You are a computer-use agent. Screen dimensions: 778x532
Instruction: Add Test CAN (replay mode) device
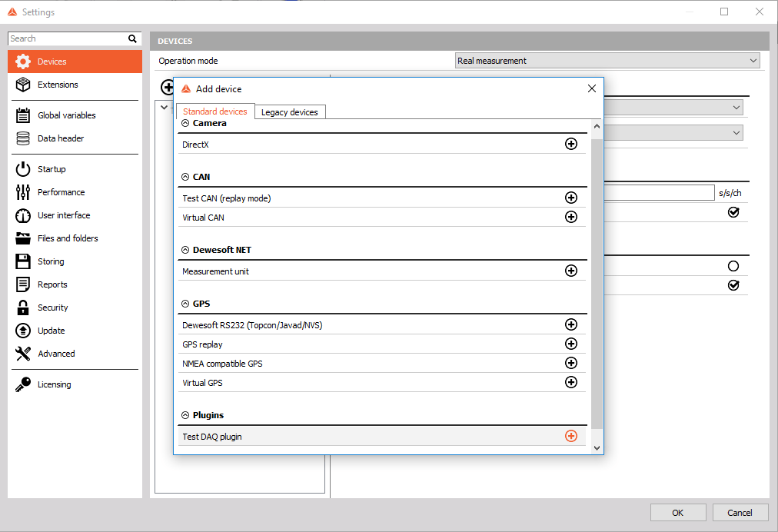click(570, 198)
